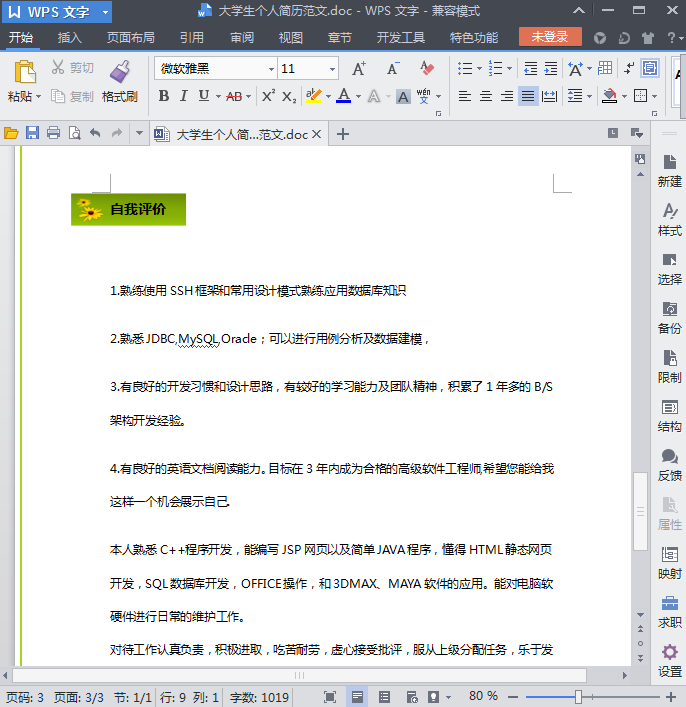Screen dimensions: 686x707
Task: Open the 引用 ribbon tab
Action: (192, 37)
